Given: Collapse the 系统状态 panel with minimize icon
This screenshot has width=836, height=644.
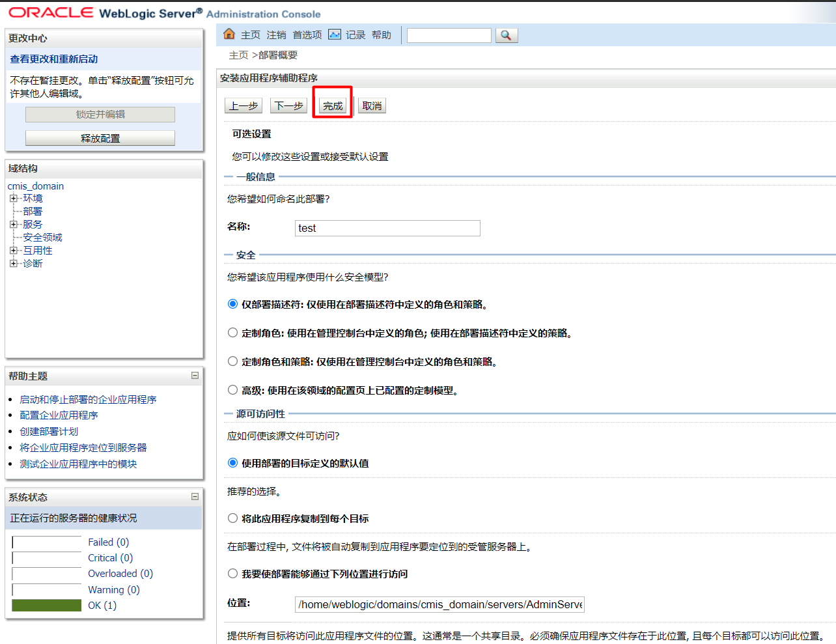Looking at the screenshot, I should (195, 497).
